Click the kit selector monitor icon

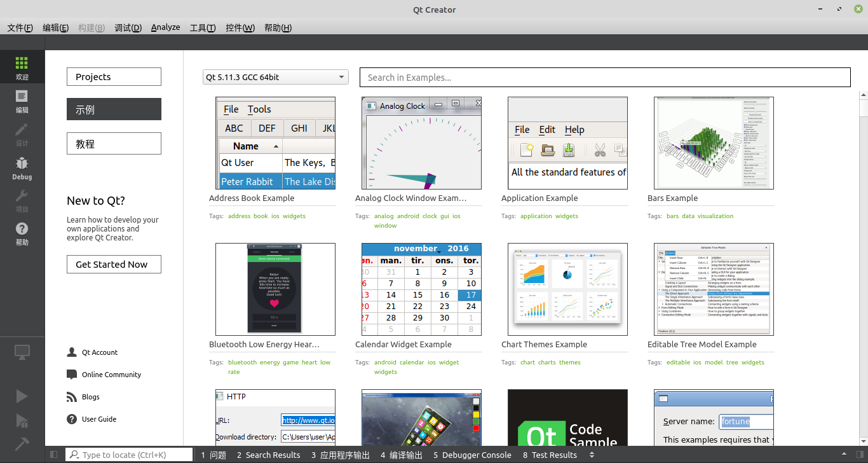pyautogui.click(x=22, y=352)
